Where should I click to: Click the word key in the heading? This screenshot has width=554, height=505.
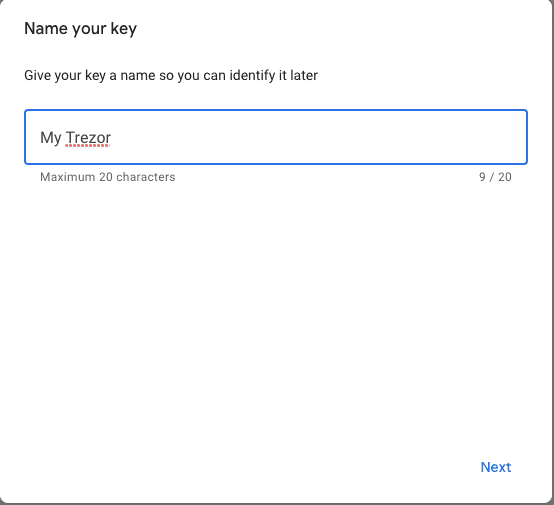tap(123, 29)
